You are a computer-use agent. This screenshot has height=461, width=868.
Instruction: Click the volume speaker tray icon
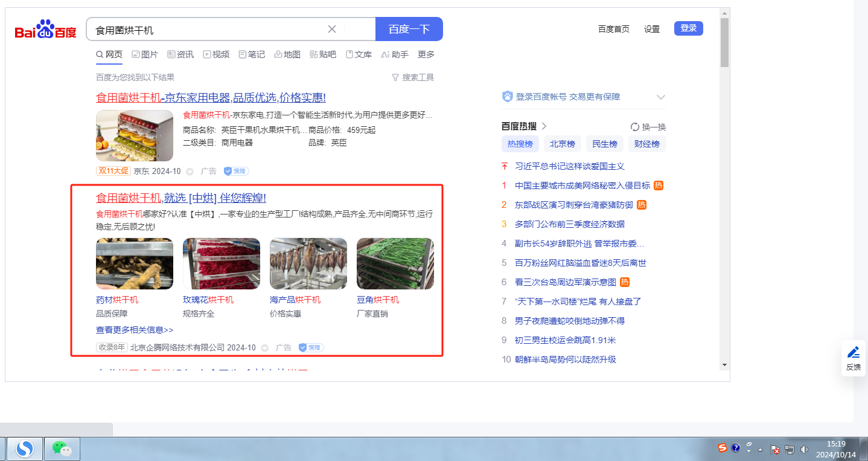coord(804,450)
